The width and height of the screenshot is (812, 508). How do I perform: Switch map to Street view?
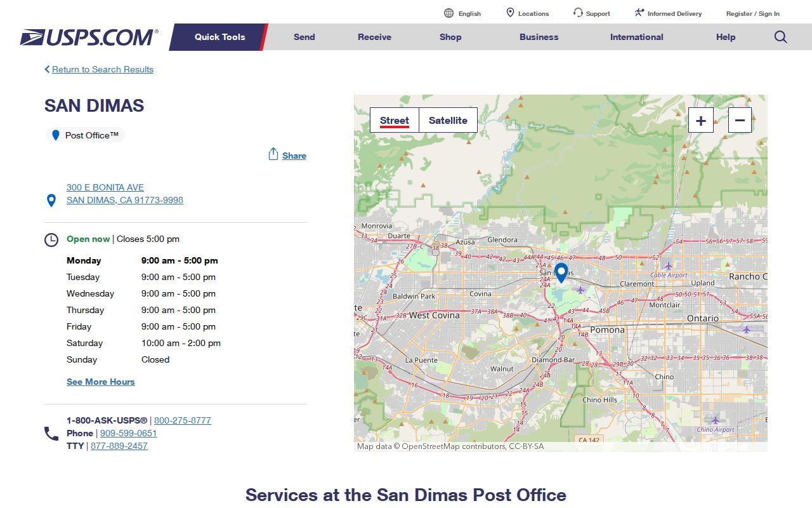[x=395, y=120]
